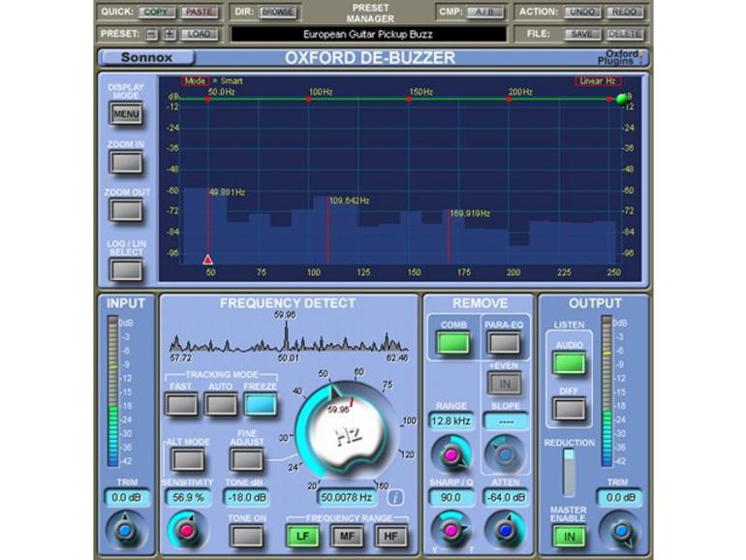This screenshot has width=746, height=560.
Task: Click the ZOOM IN button
Action: pyautogui.click(x=126, y=162)
